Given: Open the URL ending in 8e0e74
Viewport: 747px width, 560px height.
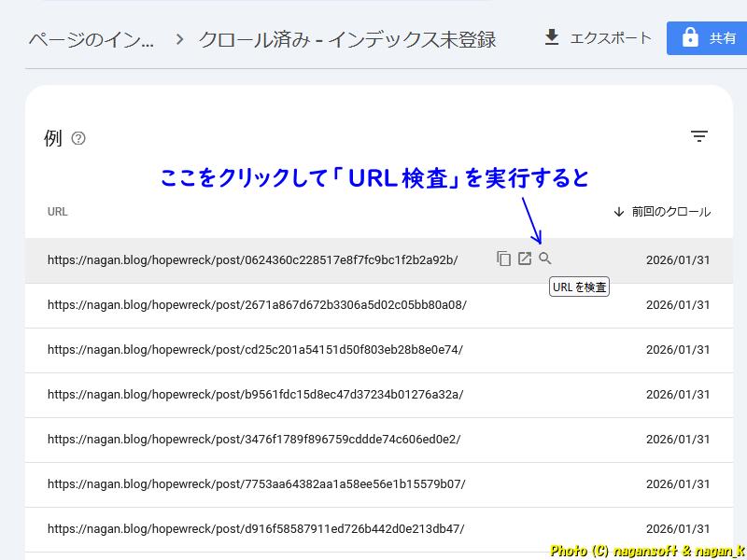Looking at the screenshot, I should coord(250,350).
